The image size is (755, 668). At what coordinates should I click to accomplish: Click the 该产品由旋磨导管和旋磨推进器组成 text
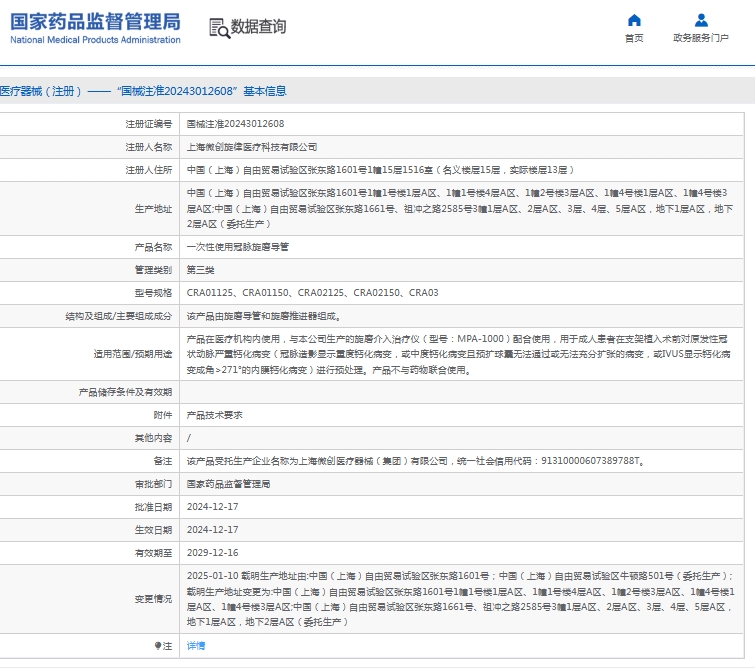(264, 316)
